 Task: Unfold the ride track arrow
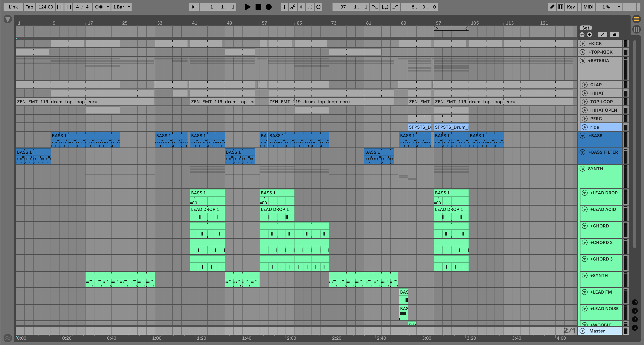(584, 127)
